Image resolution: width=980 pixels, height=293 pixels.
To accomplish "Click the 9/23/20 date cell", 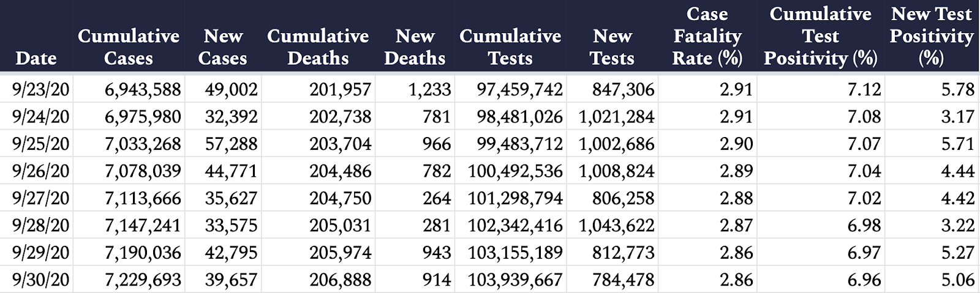I will [x=40, y=89].
